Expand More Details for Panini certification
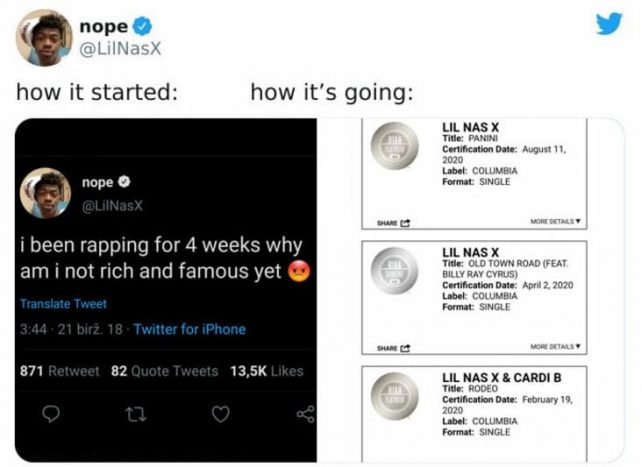Screen dimensions: 642x467 click(554, 221)
